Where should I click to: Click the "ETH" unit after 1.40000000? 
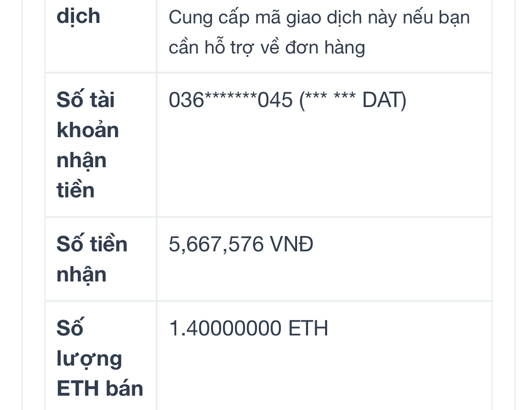(309, 329)
